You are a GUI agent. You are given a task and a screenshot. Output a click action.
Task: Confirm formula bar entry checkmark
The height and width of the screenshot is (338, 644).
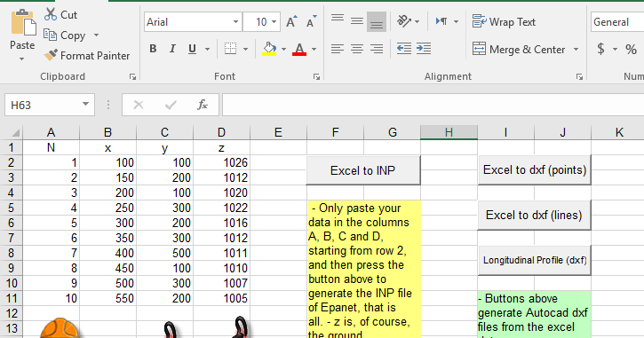tap(171, 105)
